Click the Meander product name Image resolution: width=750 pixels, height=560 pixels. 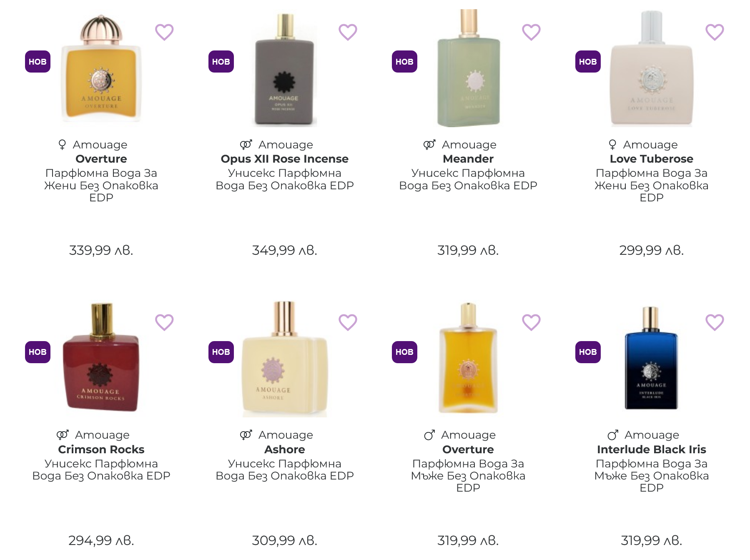tap(468, 159)
